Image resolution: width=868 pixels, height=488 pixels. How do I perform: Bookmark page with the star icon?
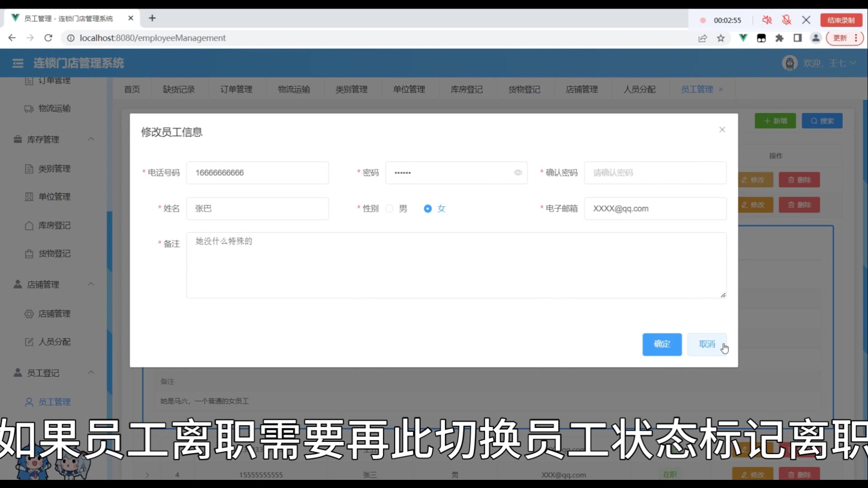pyautogui.click(x=721, y=38)
